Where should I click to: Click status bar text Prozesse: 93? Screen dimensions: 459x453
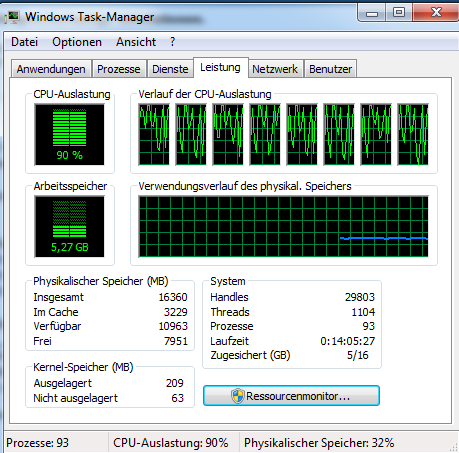[37, 443]
